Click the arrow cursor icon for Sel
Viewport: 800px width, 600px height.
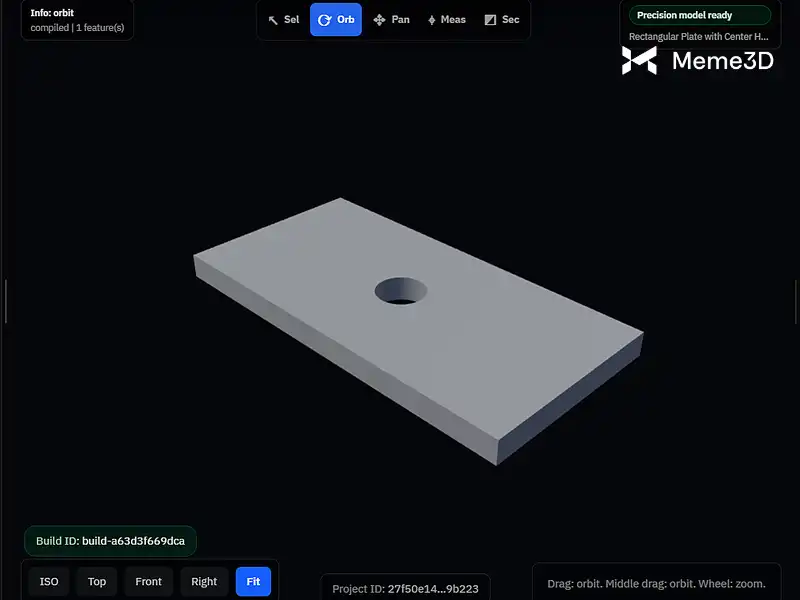(x=273, y=20)
